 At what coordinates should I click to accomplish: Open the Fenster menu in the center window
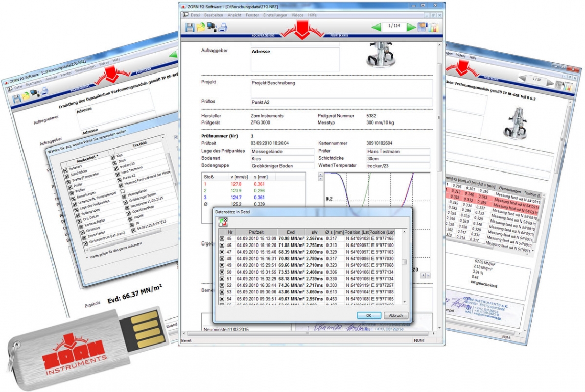(252, 15)
